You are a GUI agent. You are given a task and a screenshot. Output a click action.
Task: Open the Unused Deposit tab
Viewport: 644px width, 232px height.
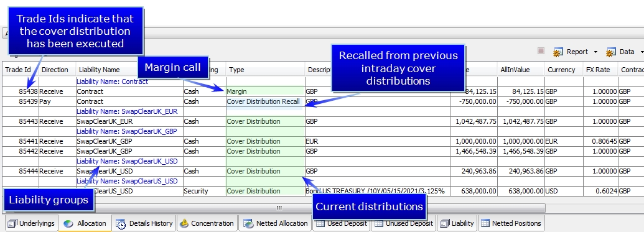(403, 223)
